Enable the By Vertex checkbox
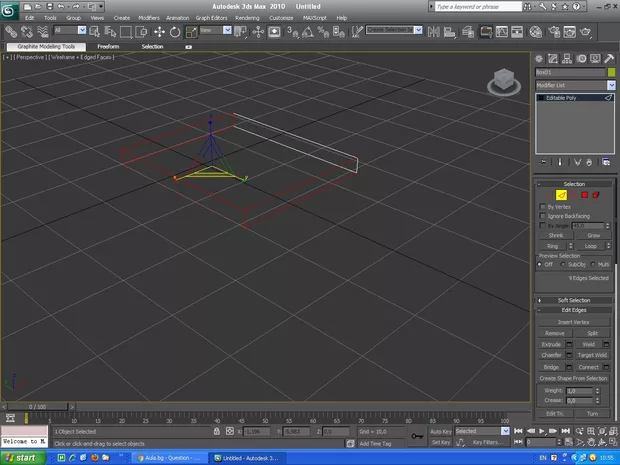 (x=543, y=207)
